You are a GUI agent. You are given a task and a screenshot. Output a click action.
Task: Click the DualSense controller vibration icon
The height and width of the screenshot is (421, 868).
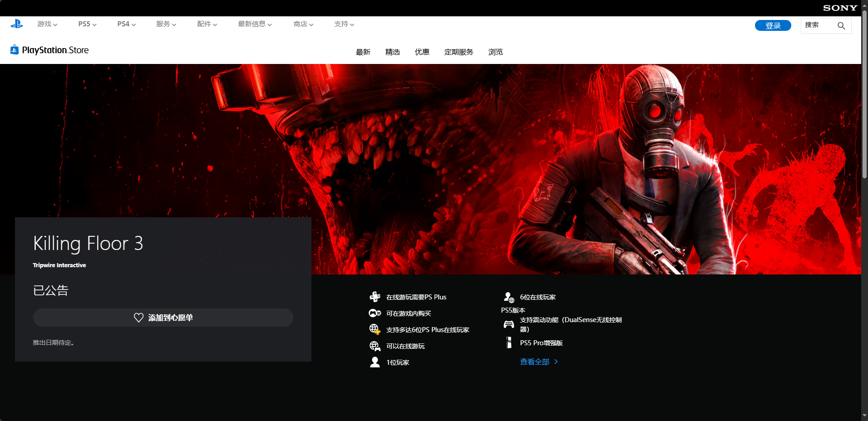tap(509, 324)
